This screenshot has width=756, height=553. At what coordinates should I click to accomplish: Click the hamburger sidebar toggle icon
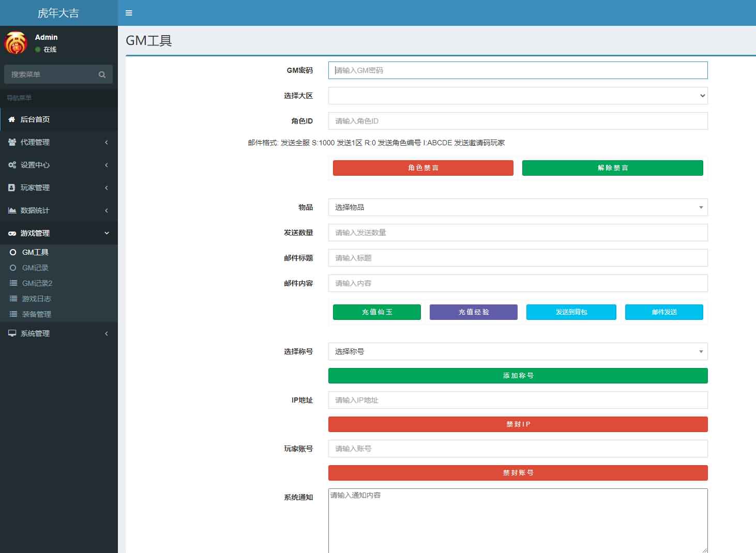[x=129, y=13]
